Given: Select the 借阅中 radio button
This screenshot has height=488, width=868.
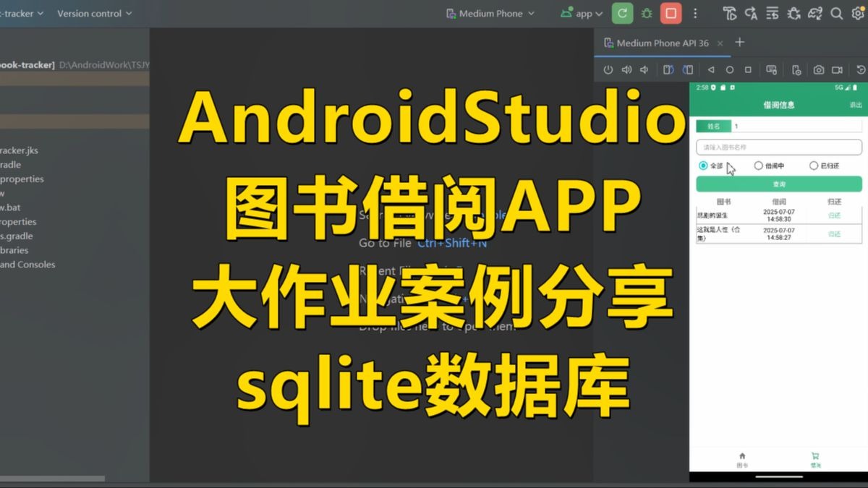Looking at the screenshot, I should (x=758, y=166).
